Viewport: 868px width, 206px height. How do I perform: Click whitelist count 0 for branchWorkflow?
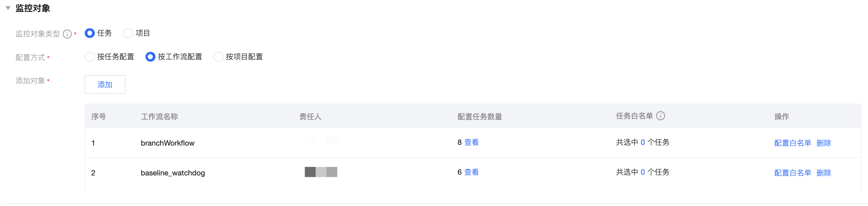tap(643, 142)
